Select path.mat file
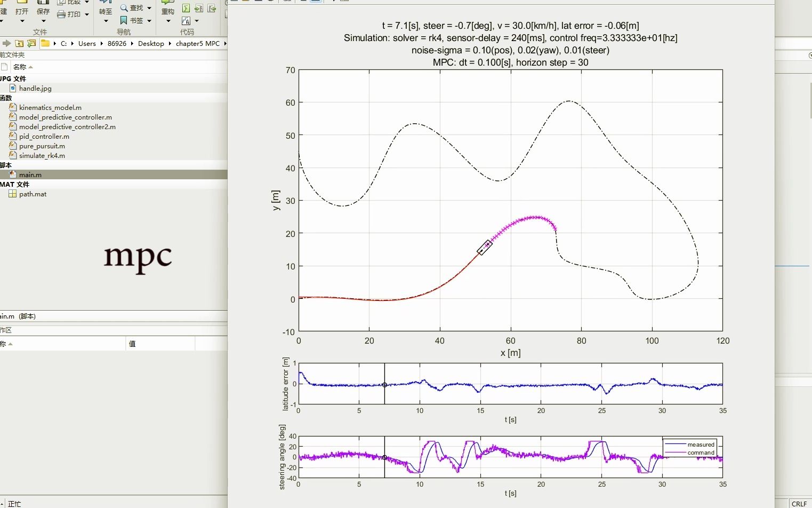The width and height of the screenshot is (812, 508). coord(33,194)
